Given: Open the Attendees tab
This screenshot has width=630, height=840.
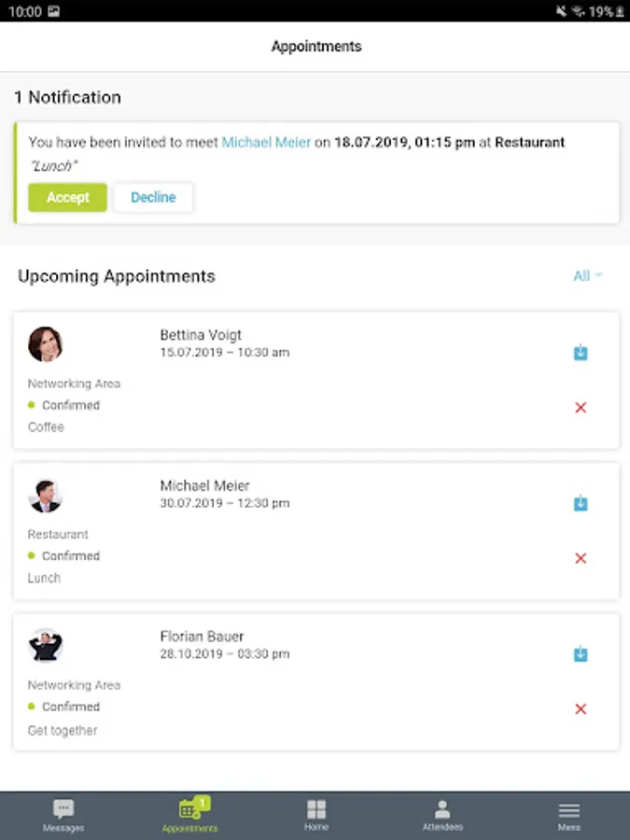Looking at the screenshot, I should click(442, 815).
